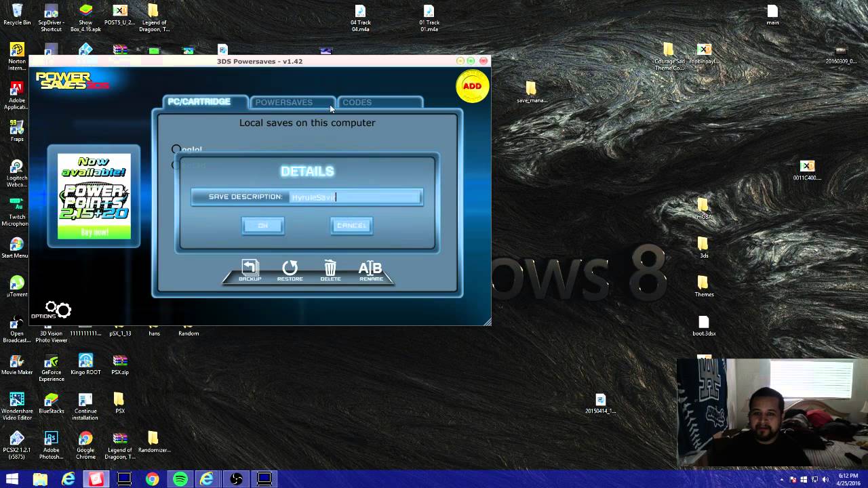Open Adobe Application desktop shortcut
Screen dimensions: 868x488
tap(17, 96)
